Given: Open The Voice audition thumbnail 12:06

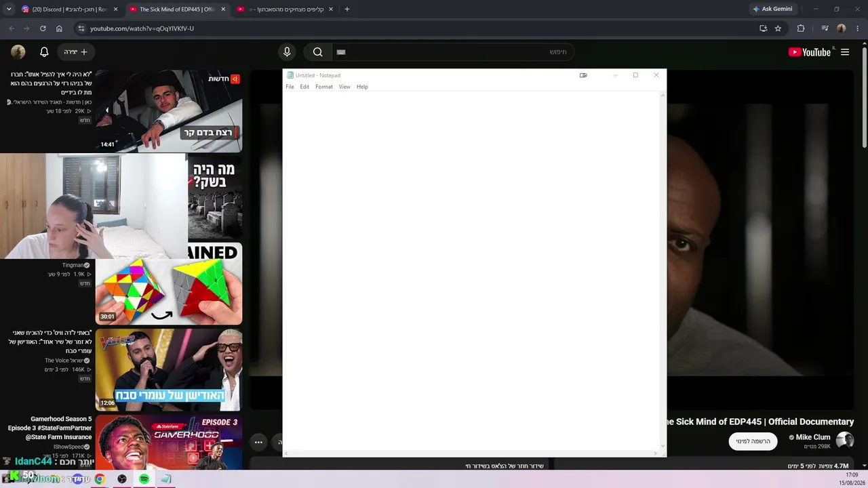Looking at the screenshot, I should pyautogui.click(x=169, y=370).
